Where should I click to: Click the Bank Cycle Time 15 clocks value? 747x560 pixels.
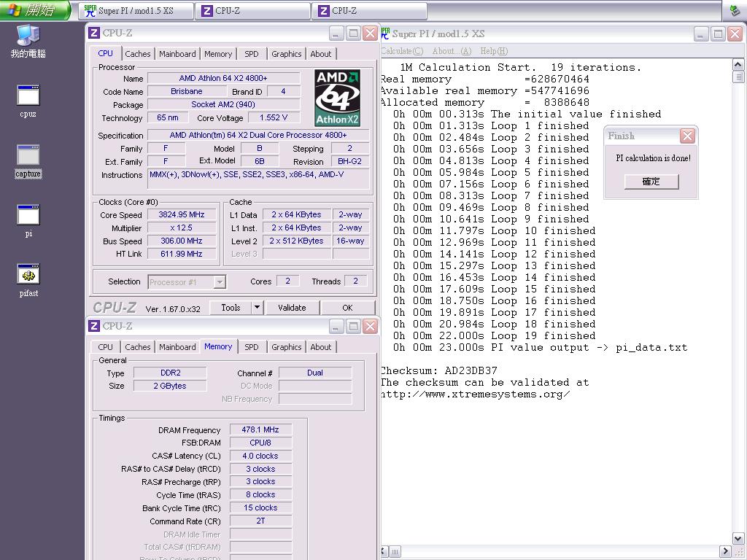click(x=260, y=508)
